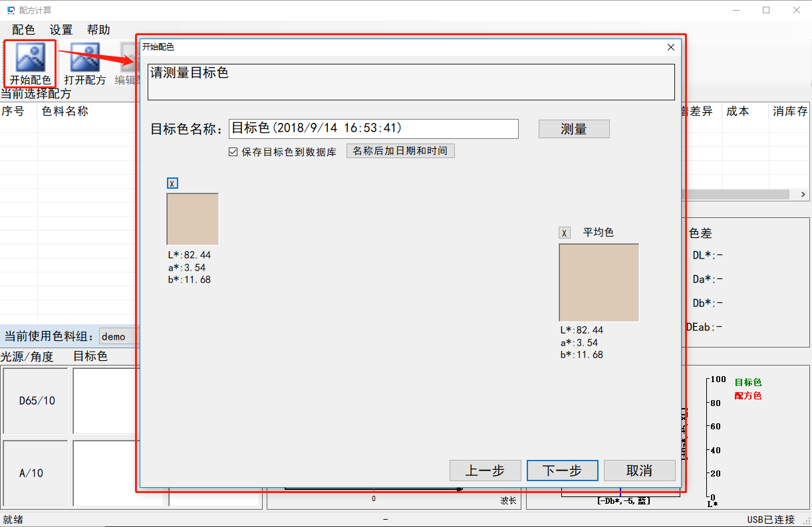Remove the measured sample via its X icon
The image size is (812, 527).
pyautogui.click(x=173, y=183)
